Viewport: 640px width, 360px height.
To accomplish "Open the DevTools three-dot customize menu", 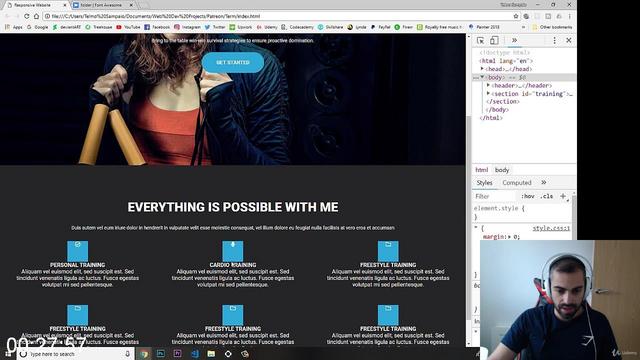I will click(x=554, y=40).
